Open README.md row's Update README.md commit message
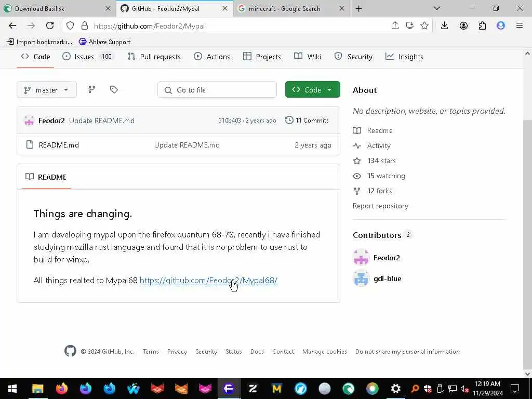 click(187, 145)
